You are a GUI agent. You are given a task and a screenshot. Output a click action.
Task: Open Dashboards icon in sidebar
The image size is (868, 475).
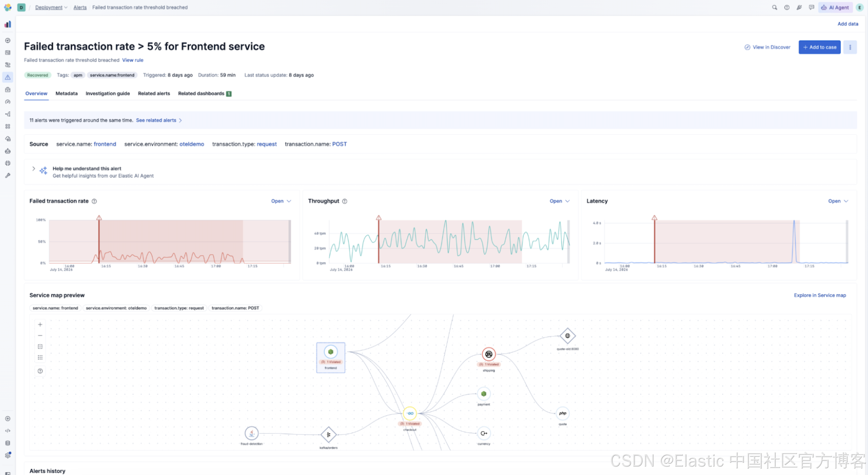point(8,53)
